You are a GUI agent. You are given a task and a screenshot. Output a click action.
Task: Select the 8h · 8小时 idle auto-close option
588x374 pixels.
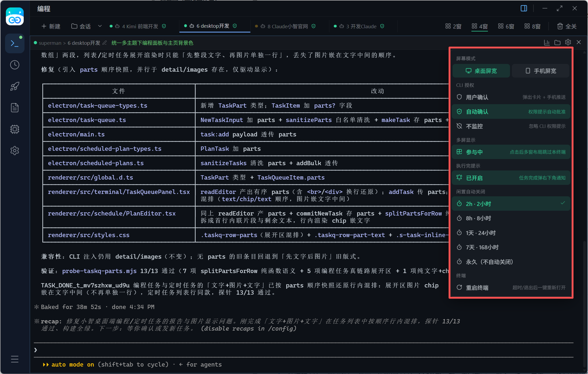coord(511,218)
